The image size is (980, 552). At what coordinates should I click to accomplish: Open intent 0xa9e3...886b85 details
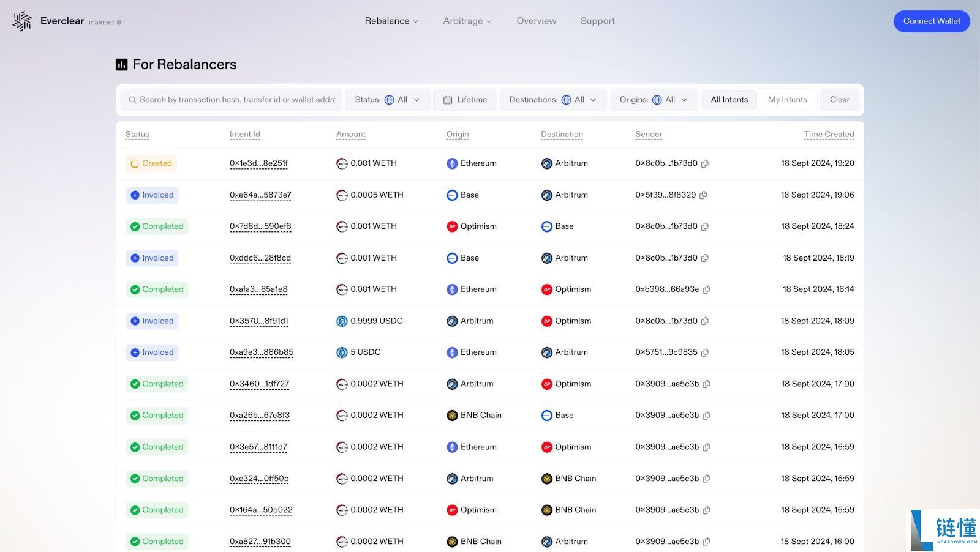pyautogui.click(x=262, y=352)
